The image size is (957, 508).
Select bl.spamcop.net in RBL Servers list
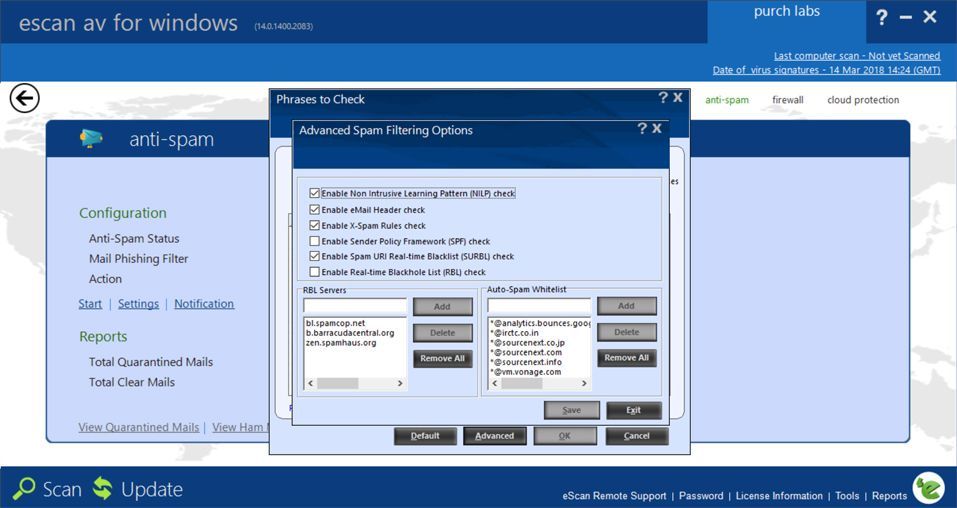336,323
